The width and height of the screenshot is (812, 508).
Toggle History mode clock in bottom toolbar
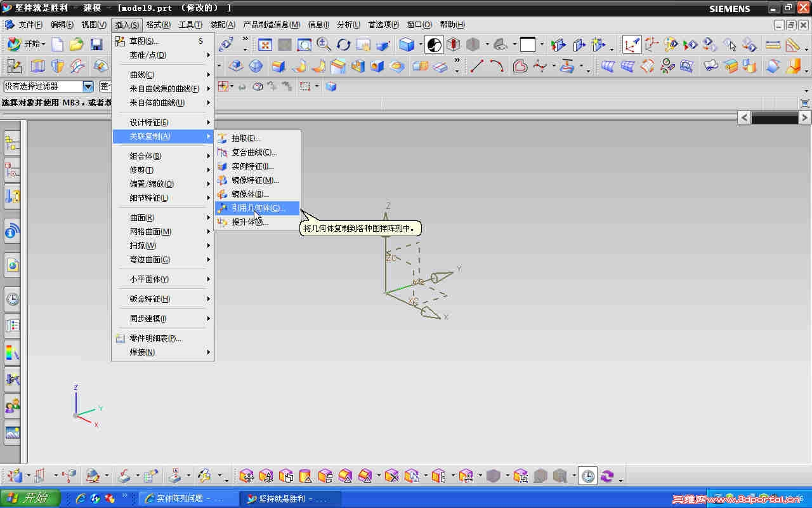(x=588, y=476)
